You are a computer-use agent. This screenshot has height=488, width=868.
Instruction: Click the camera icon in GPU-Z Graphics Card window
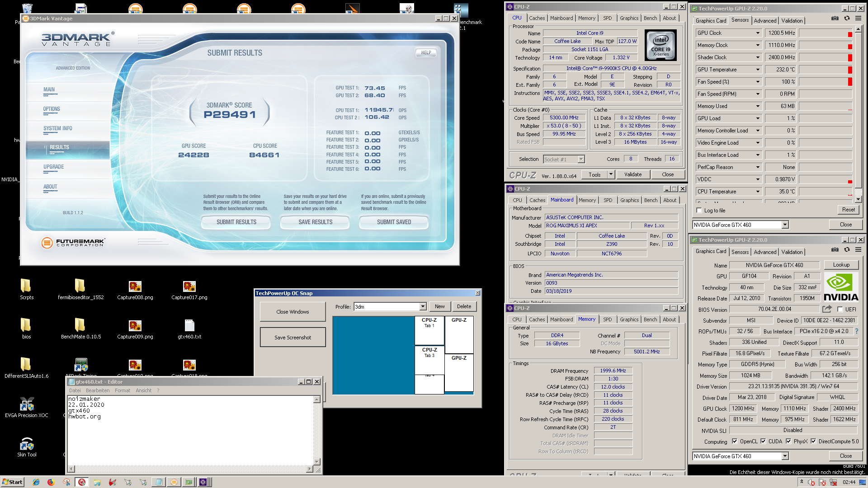[x=835, y=249]
